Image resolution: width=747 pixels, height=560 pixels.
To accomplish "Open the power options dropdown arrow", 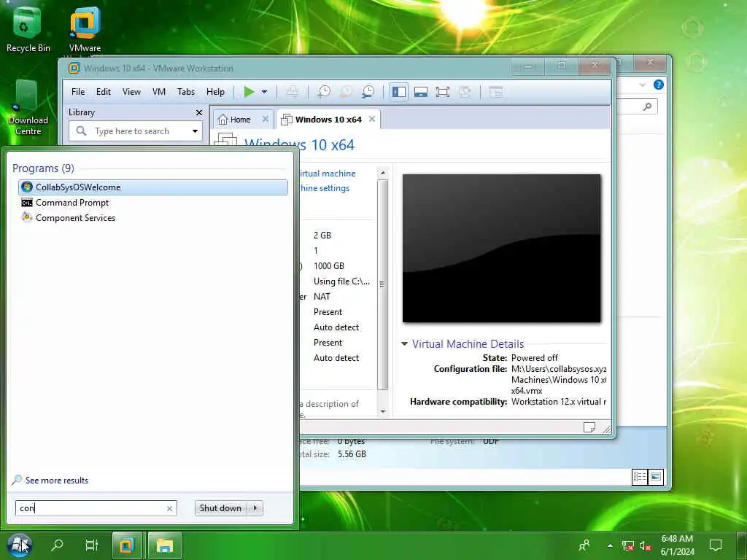I will 264,92.
